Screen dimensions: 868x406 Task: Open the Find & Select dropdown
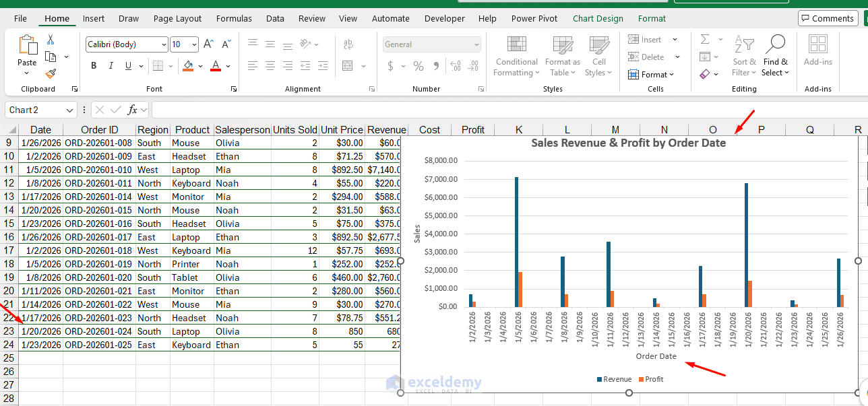click(775, 56)
